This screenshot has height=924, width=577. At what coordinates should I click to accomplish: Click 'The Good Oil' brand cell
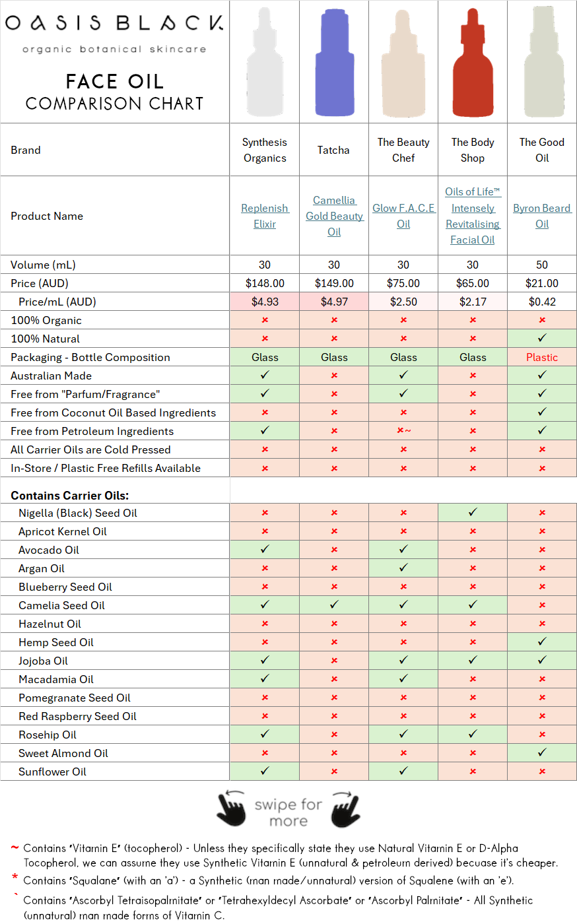[542, 150]
